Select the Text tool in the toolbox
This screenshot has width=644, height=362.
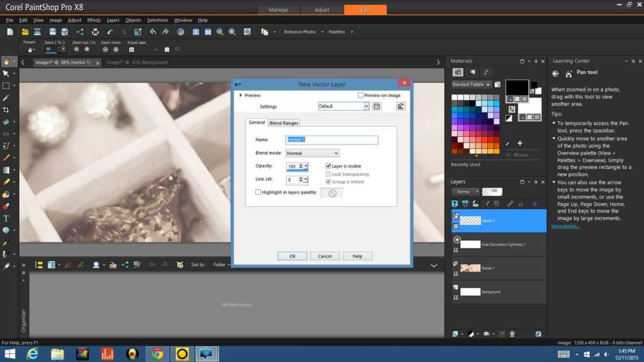[x=6, y=218]
